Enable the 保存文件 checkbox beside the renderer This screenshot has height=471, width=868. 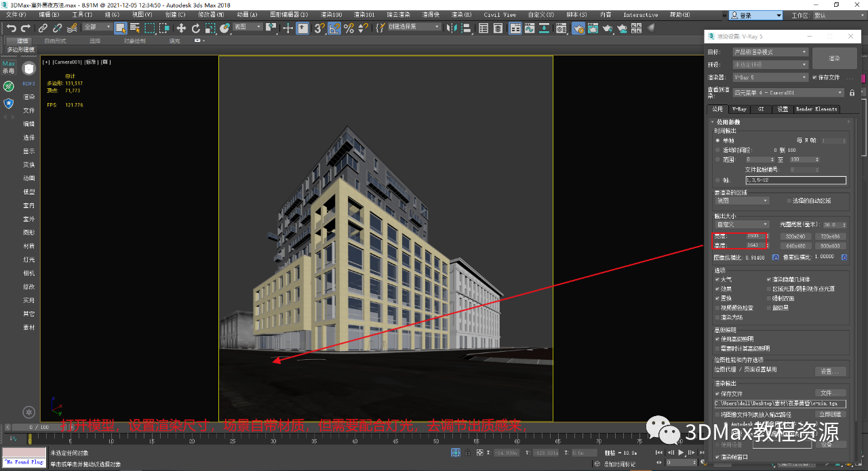tap(814, 77)
